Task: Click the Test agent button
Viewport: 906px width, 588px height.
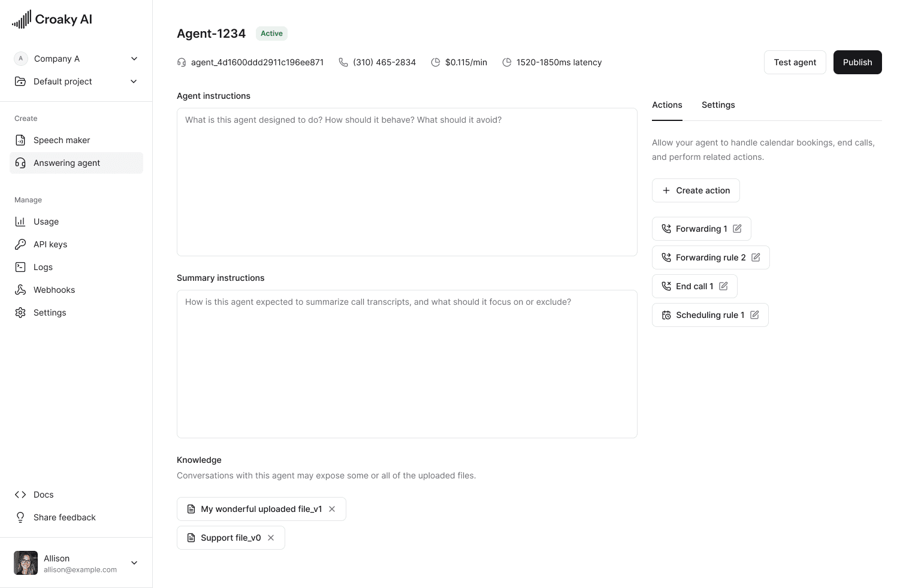Action: point(795,62)
